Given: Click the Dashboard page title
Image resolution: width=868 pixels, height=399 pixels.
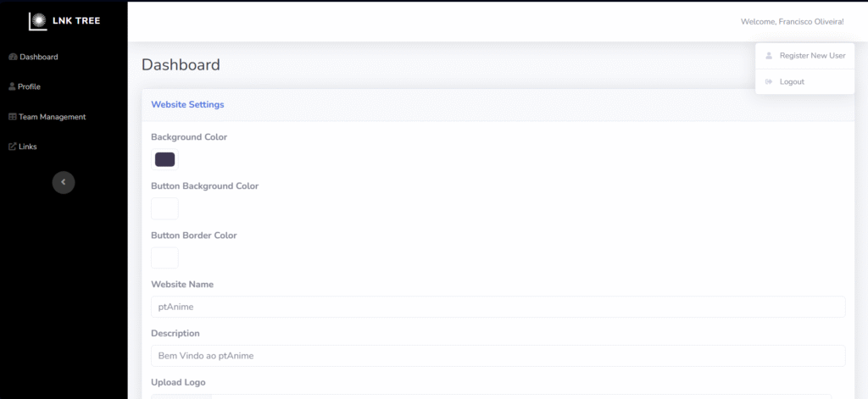Looking at the screenshot, I should pyautogui.click(x=181, y=64).
